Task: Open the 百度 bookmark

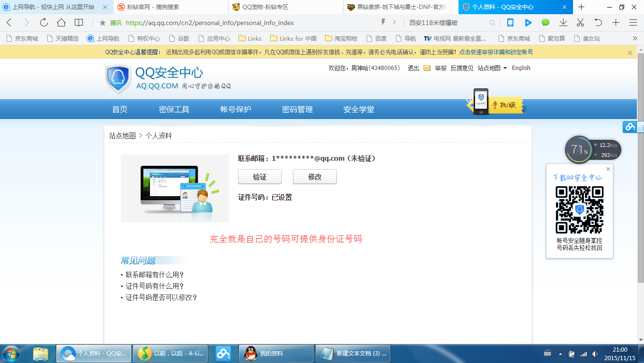Action: coord(376,38)
